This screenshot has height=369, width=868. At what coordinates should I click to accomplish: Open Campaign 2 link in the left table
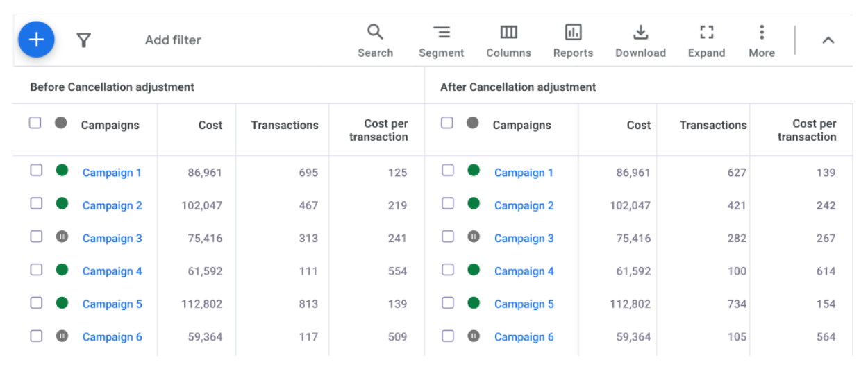coord(112,205)
